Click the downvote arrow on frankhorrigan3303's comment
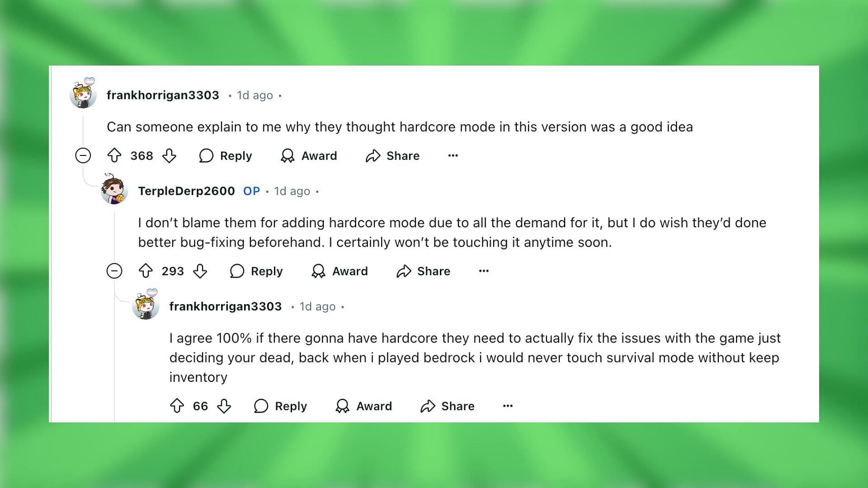Viewport: 868px width, 488px height. click(170, 156)
